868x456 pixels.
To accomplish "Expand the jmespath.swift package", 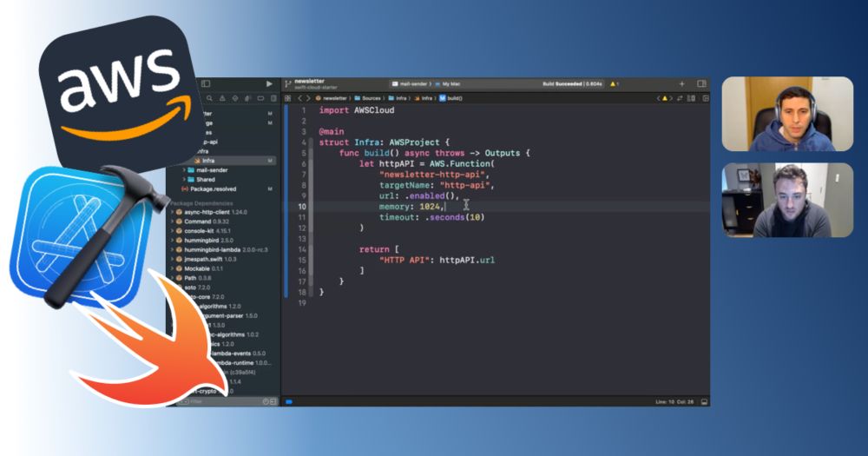I will point(173,260).
